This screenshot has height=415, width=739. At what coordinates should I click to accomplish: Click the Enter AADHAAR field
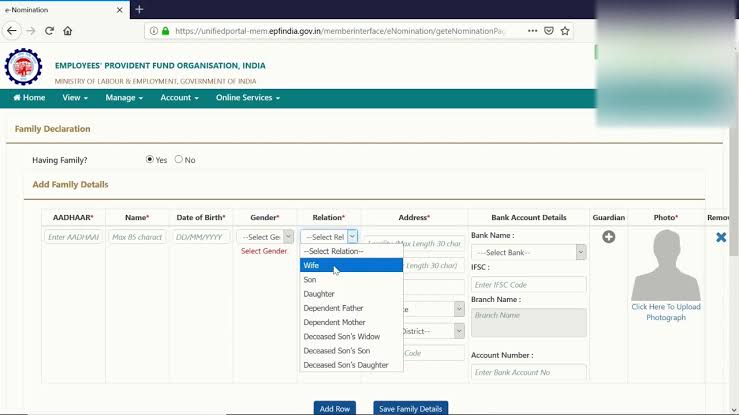coord(73,237)
